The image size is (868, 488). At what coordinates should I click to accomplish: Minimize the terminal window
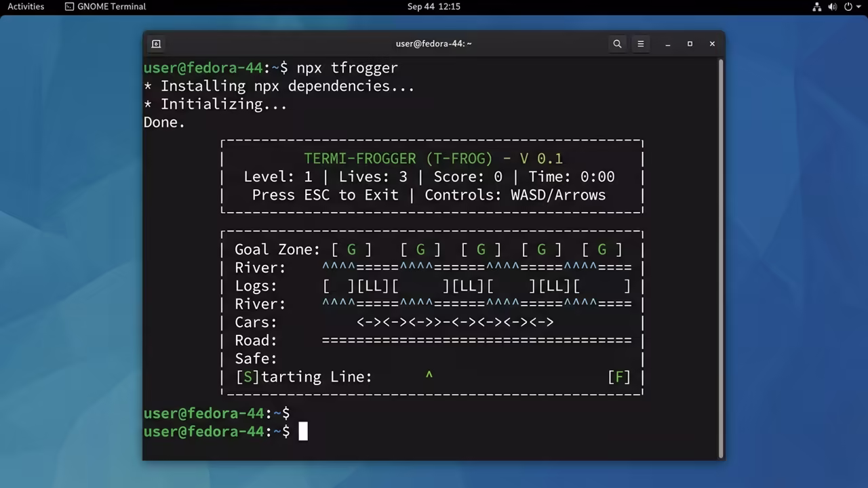(x=668, y=43)
